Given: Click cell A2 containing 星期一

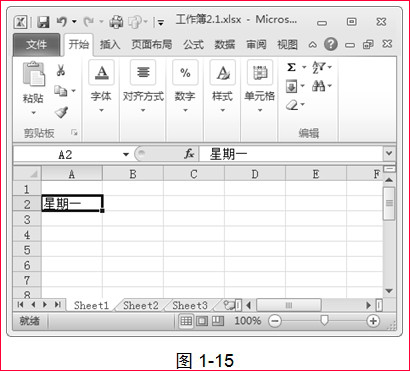Looking at the screenshot, I should [72, 203].
